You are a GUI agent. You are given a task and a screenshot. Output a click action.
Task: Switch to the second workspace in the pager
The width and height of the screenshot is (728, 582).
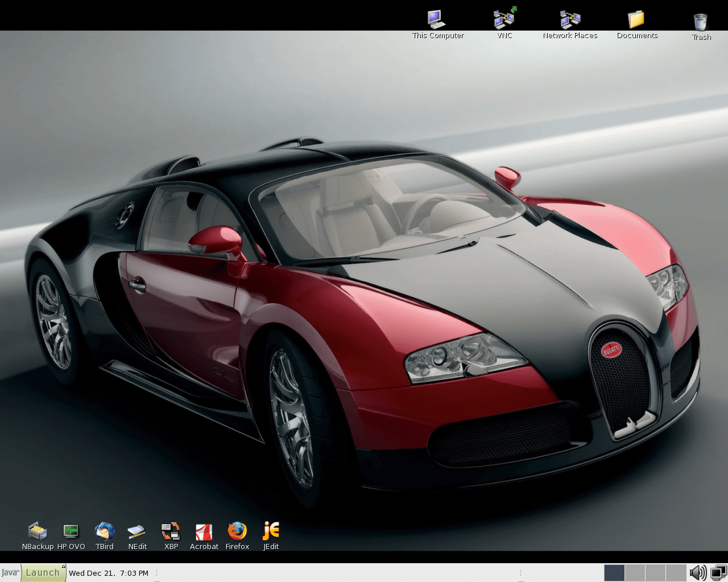635,573
